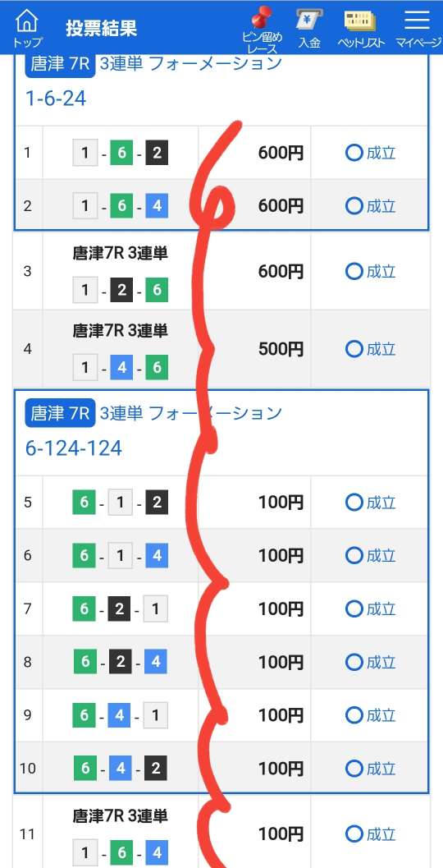The height and width of the screenshot is (868, 443).
Task: Tap 成立 status in row 8
Action: click(381, 662)
